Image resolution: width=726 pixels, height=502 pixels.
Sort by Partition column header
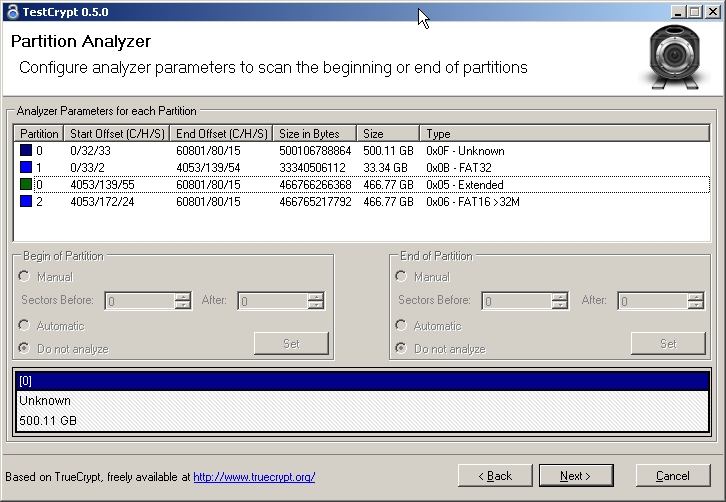39,134
